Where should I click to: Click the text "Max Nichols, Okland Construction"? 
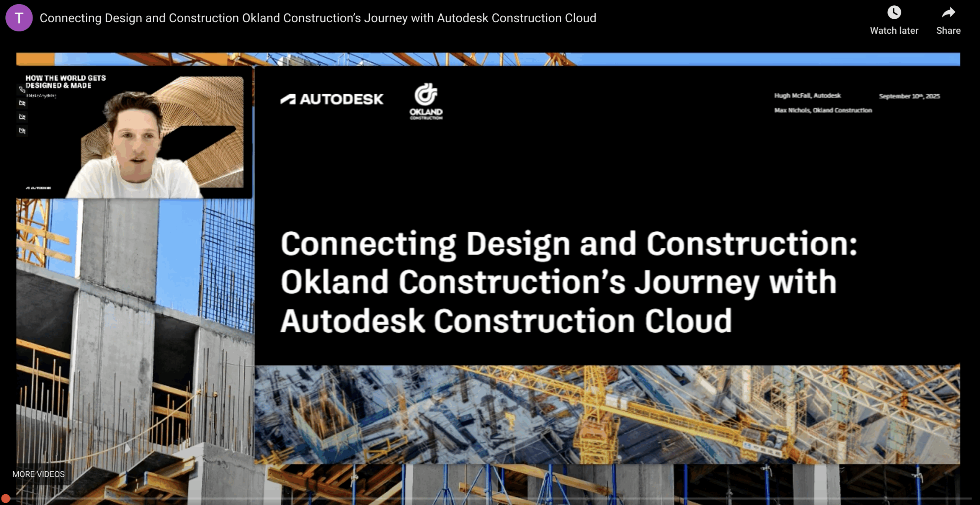coord(823,110)
